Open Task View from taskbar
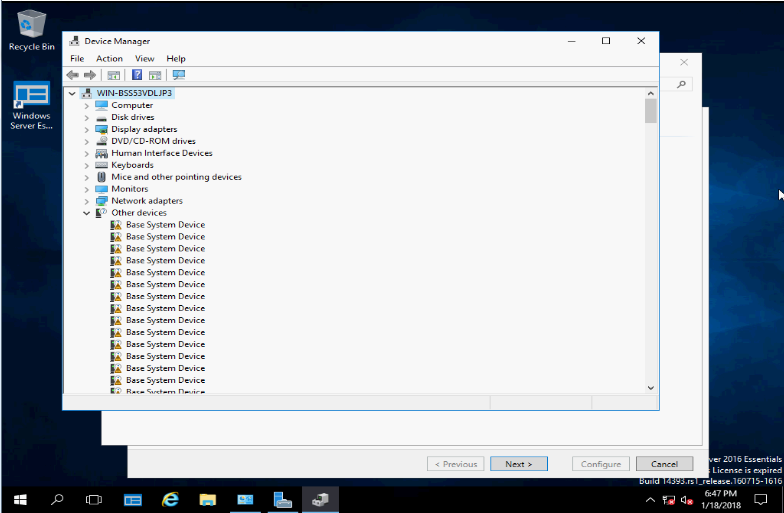The width and height of the screenshot is (784, 513). (x=94, y=500)
